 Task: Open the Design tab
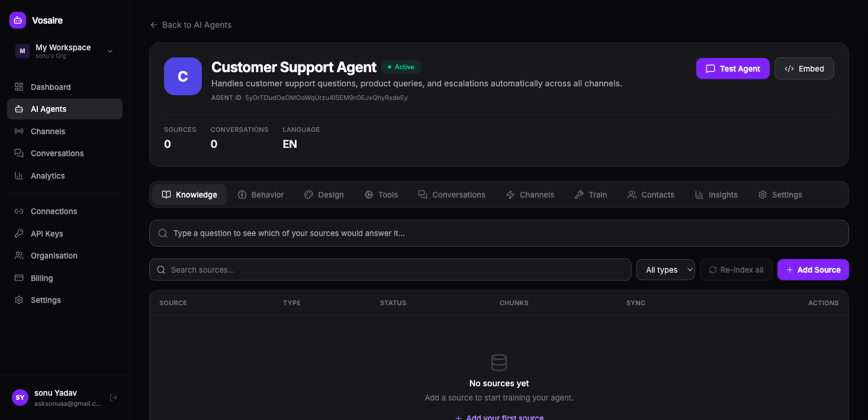pos(324,195)
